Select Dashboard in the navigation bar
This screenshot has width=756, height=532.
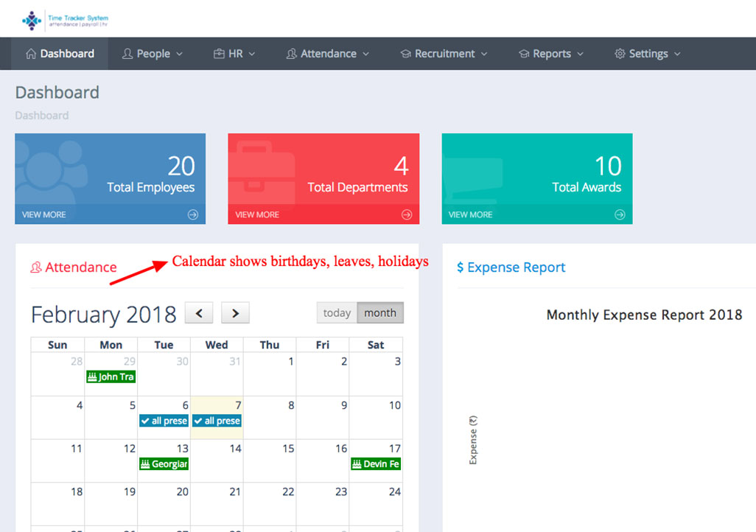[x=60, y=54]
